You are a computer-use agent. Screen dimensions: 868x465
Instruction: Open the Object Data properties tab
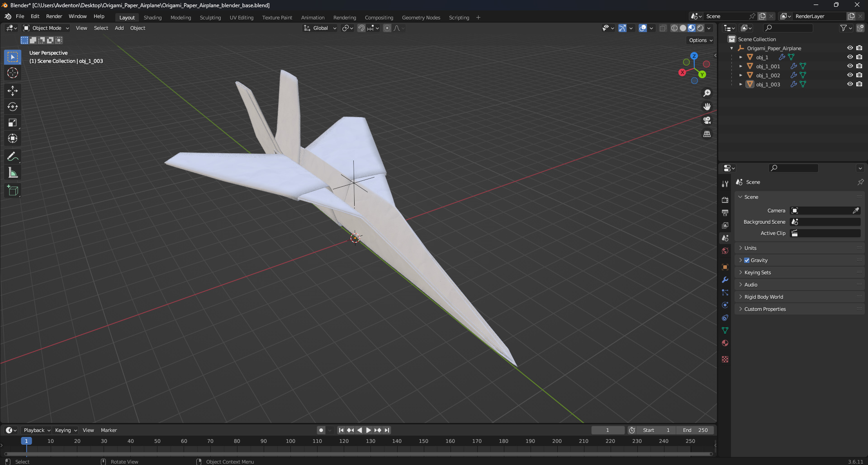click(x=725, y=330)
